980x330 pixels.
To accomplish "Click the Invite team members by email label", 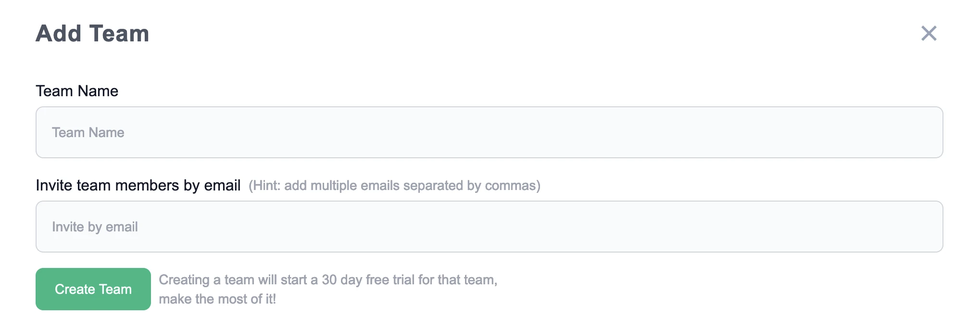I will [138, 185].
